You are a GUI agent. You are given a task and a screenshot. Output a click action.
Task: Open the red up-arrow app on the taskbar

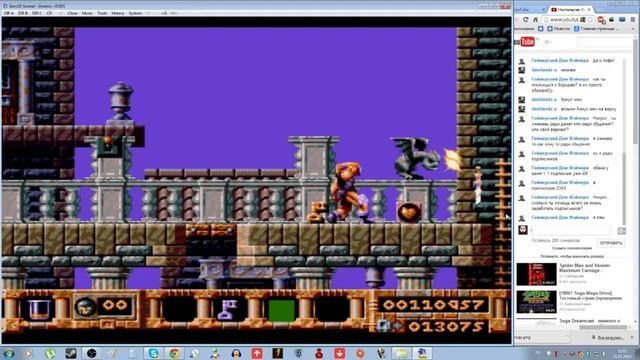coord(257,353)
